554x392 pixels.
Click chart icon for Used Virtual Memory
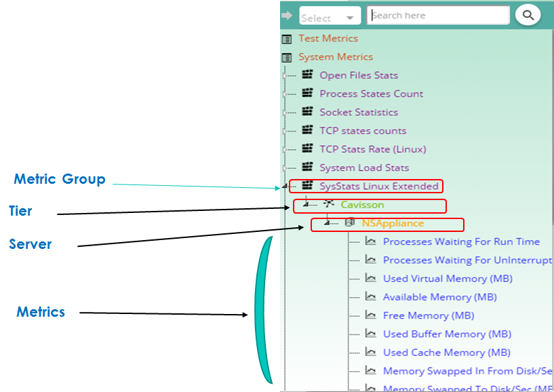pos(371,279)
